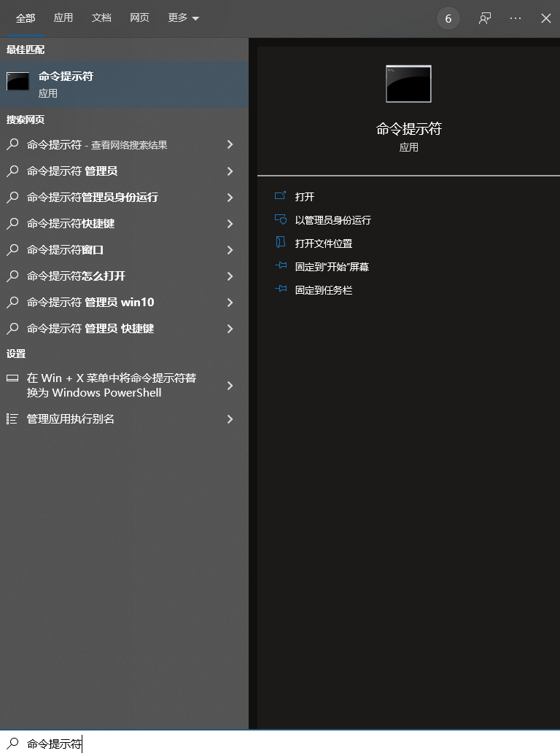Click the 命令提示符 title in preview pane
This screenshot has width=560, height=756.
[409, 129]
